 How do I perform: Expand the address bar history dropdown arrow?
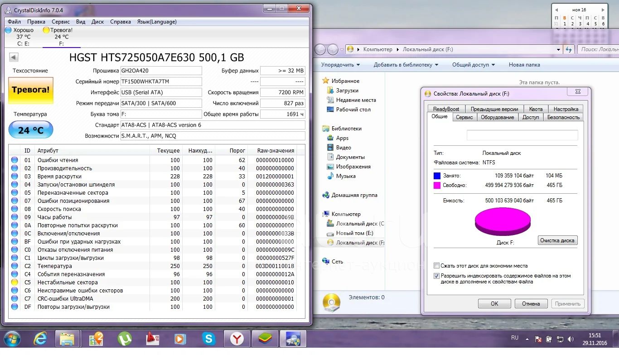tap(558, 49)
